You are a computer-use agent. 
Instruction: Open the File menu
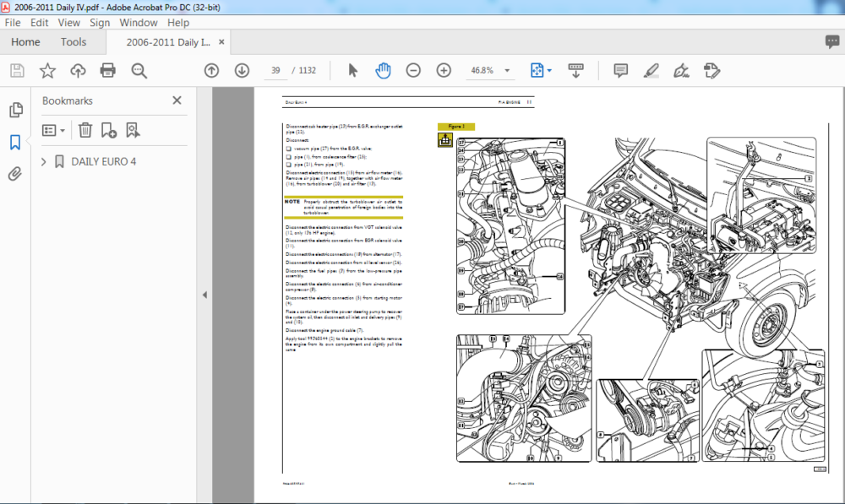pos(13,23)
